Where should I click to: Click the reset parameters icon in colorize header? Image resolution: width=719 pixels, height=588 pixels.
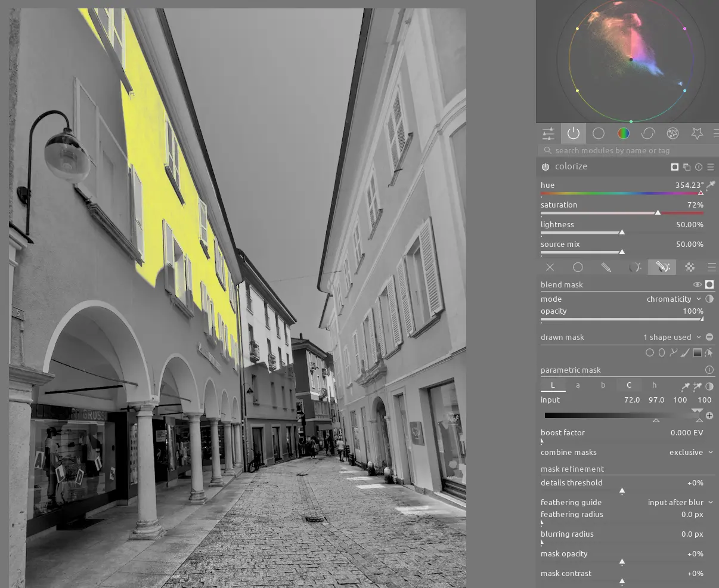click(699, 167)
